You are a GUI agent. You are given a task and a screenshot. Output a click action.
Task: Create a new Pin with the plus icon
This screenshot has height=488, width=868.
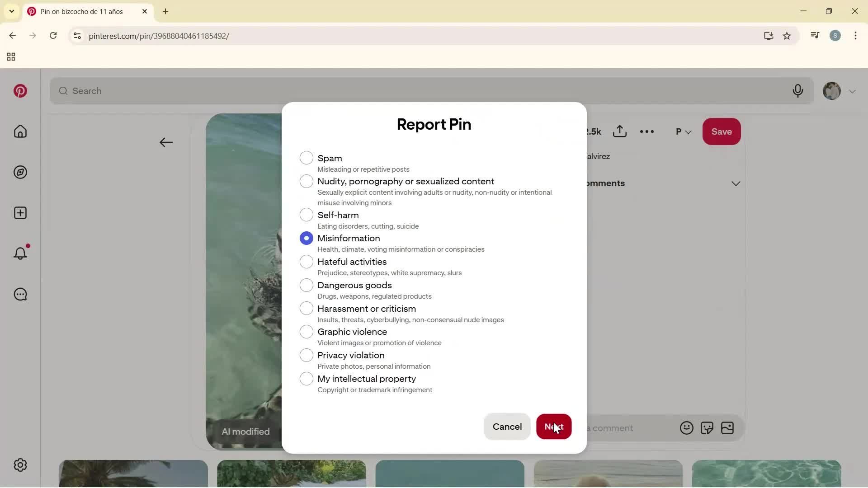tap(20, 213)
